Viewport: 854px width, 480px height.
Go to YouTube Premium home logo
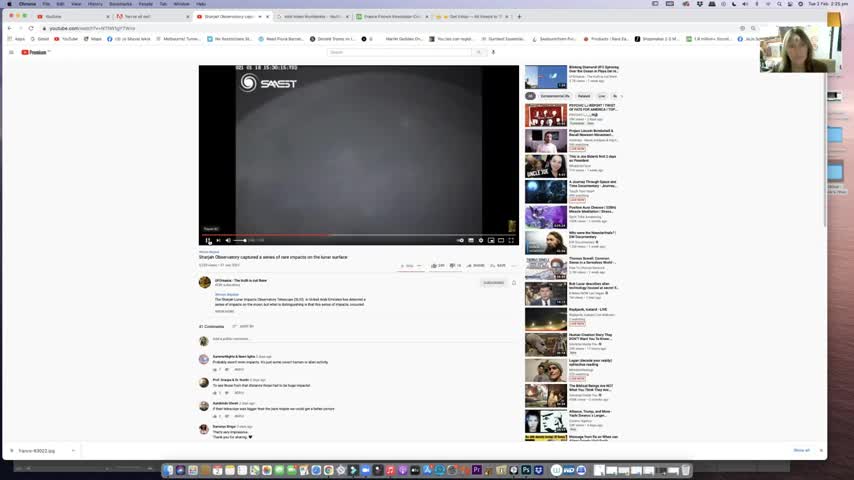pyautogui.click(x=35, y=52)
